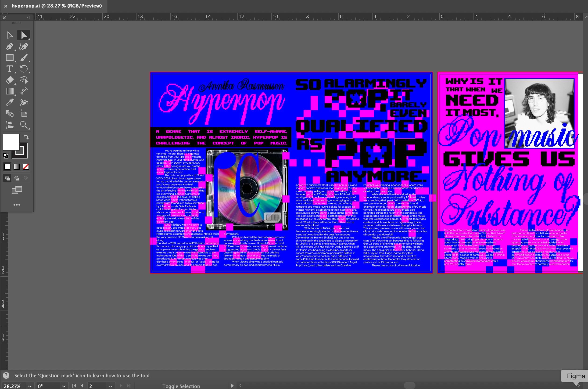This screenshot has height=389, width=588.
Task: Click the Annika Rasmussen byline
Action: [241, 86]
